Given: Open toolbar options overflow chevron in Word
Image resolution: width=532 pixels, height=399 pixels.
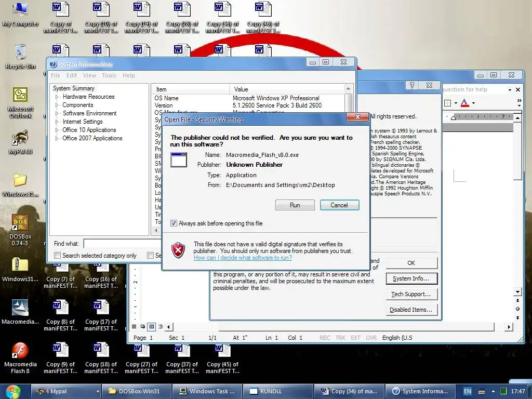Looking at the screenshot, I should coord(519,103).
